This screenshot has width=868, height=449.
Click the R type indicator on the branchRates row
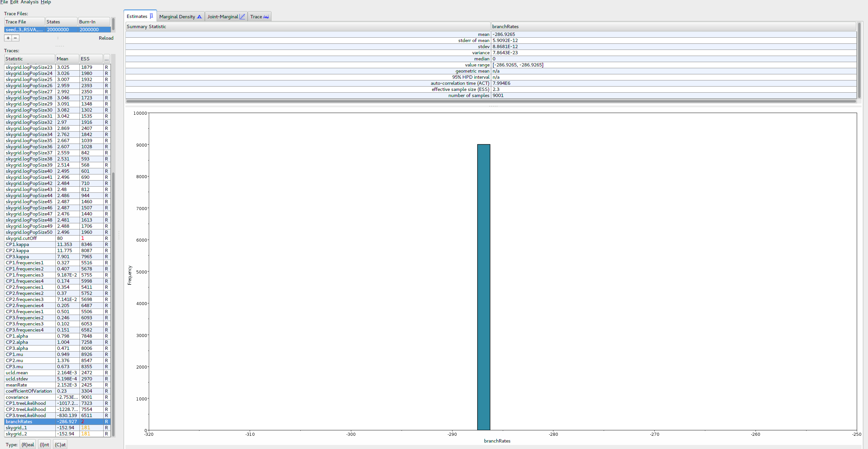point(106,422)
